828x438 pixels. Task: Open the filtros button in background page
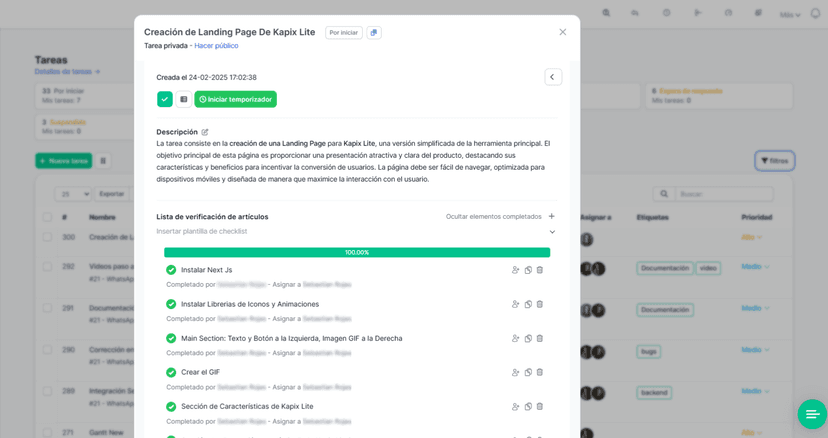[x=775, y=161]
